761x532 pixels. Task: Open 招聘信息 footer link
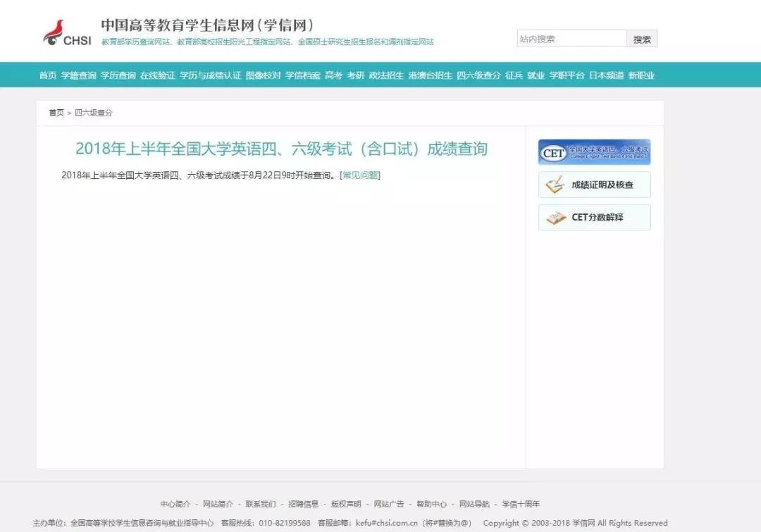(303, 504)
